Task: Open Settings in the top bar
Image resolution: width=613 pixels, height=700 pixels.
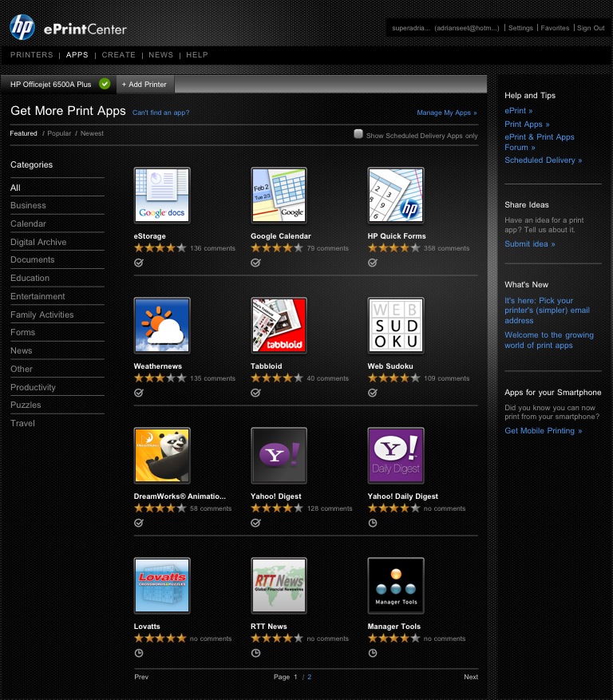Action: 520,28
